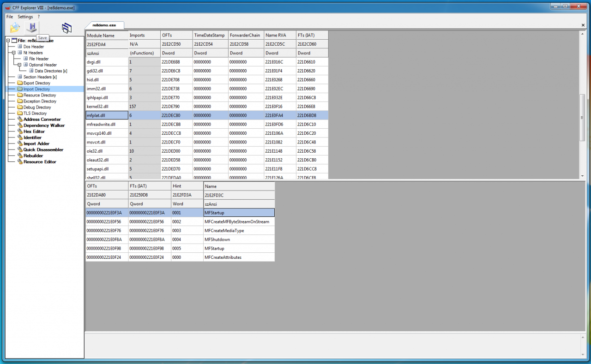Collapse the root File tree node
The width and height of the screenshot is (591, 364).
coord(8,41)
